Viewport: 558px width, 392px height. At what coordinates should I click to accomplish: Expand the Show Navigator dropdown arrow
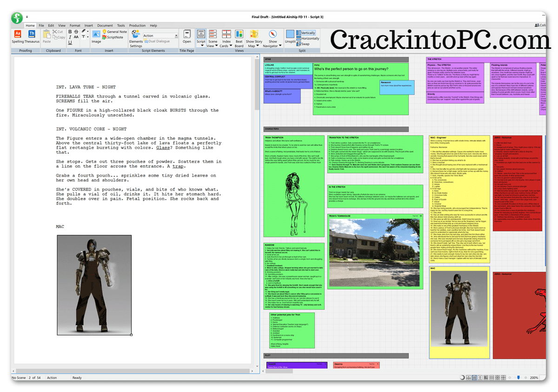pyautogui.click(x=279, y=46)
